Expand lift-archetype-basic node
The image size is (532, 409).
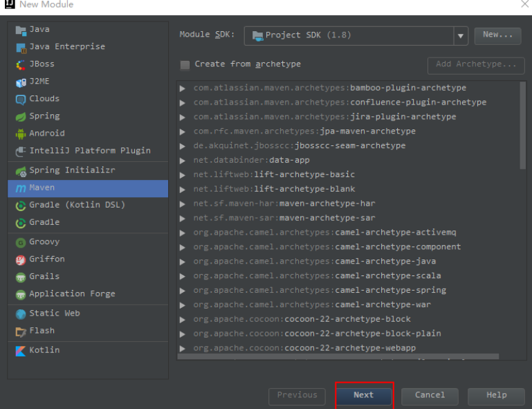tap(183, 175)
